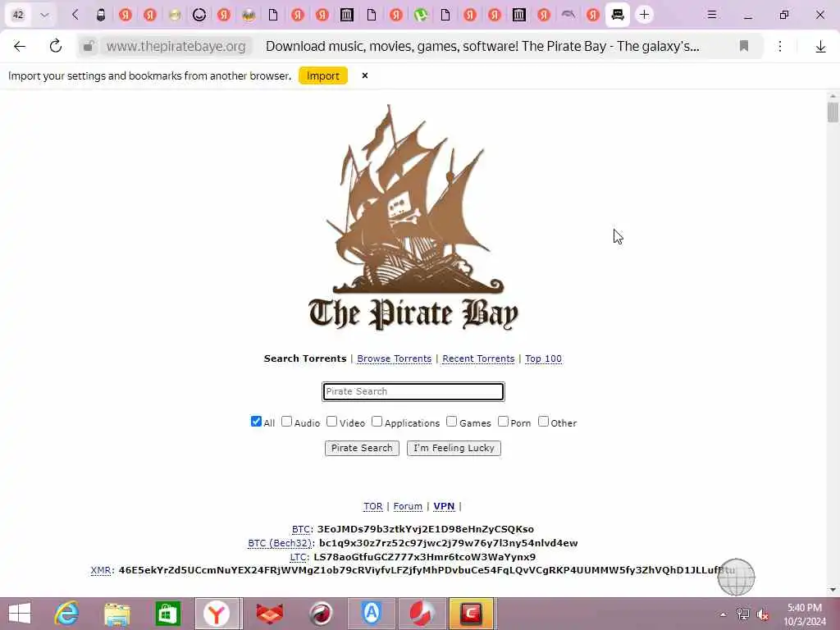Click the BTC label link
Screen dimensions: 840x630
point(301,529)
